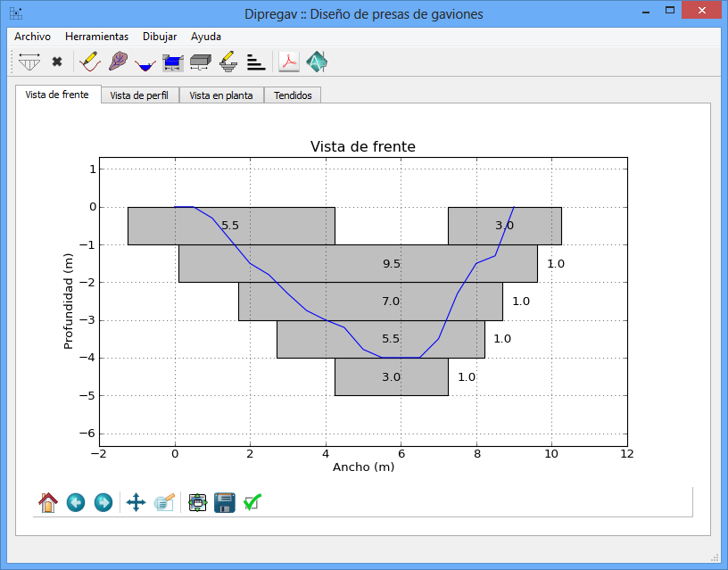Select the pencil draw-channel-profile tool
The height and width of the screenshot is (570, 728).
[x=89, y=62]
